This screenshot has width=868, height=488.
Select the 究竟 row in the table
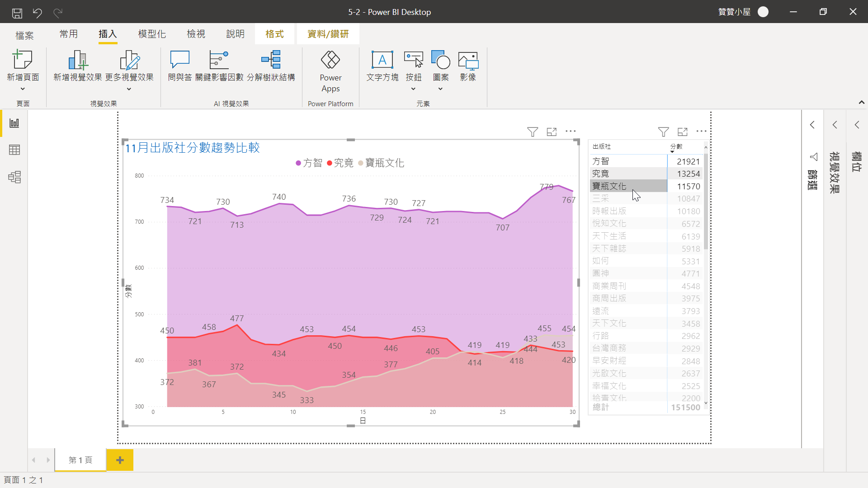[x=646, y=174]
